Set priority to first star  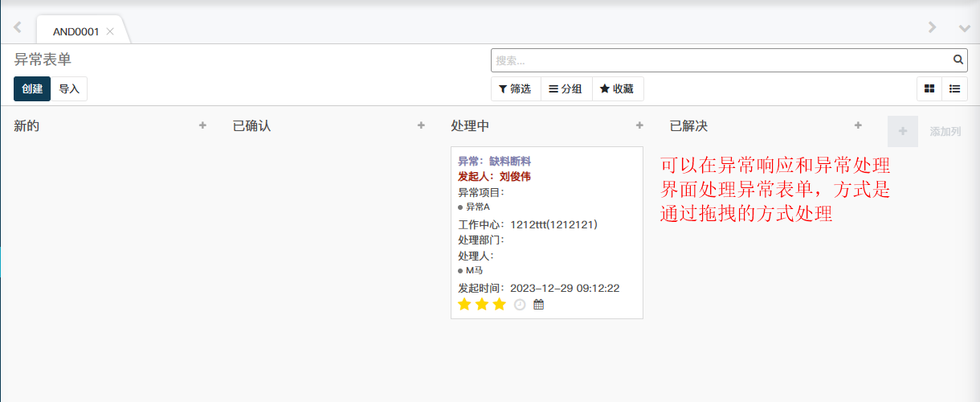(464, 304)
